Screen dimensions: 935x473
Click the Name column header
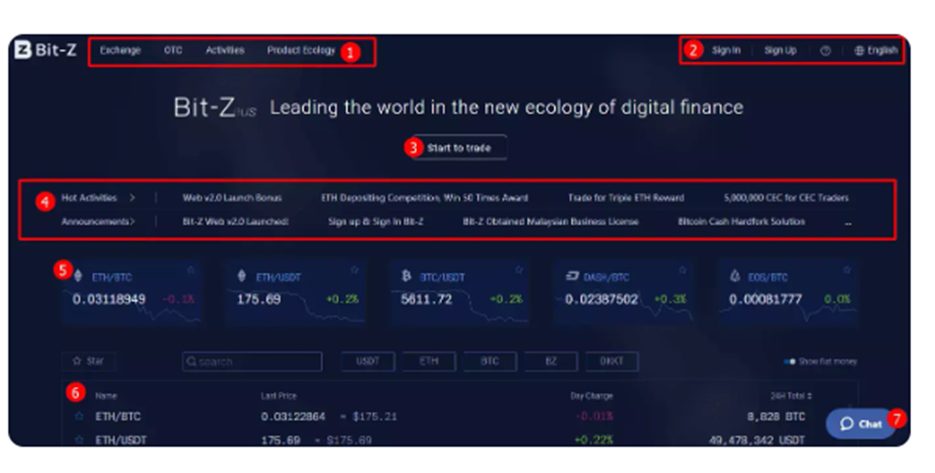click(x=106, y=395)
